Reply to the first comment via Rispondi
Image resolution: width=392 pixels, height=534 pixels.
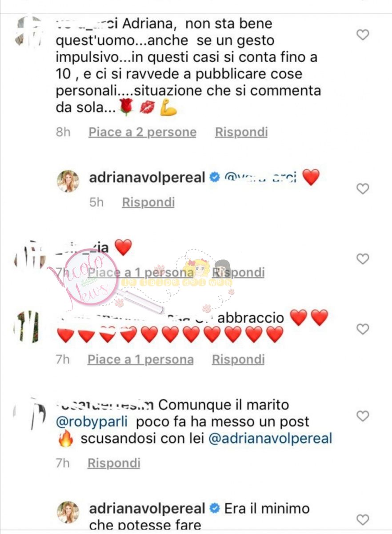(241, 132)
